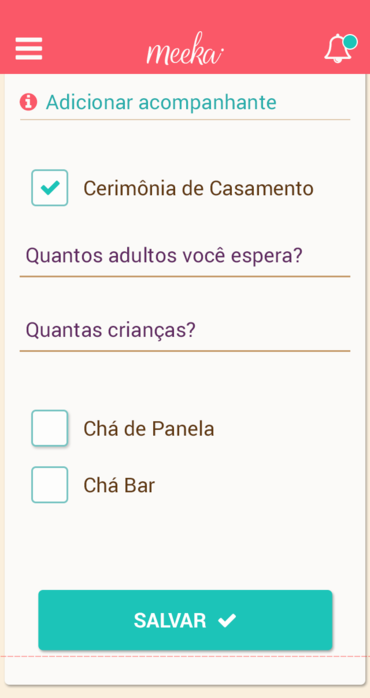Focus the "Quantas crianças?" field
370x698 pixels.
tap(185, 331)
